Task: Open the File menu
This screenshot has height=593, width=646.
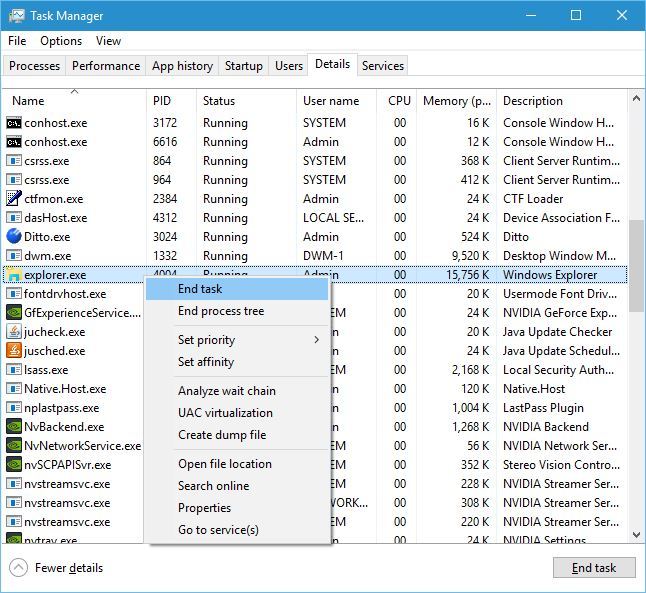Action: coord(17,41)
